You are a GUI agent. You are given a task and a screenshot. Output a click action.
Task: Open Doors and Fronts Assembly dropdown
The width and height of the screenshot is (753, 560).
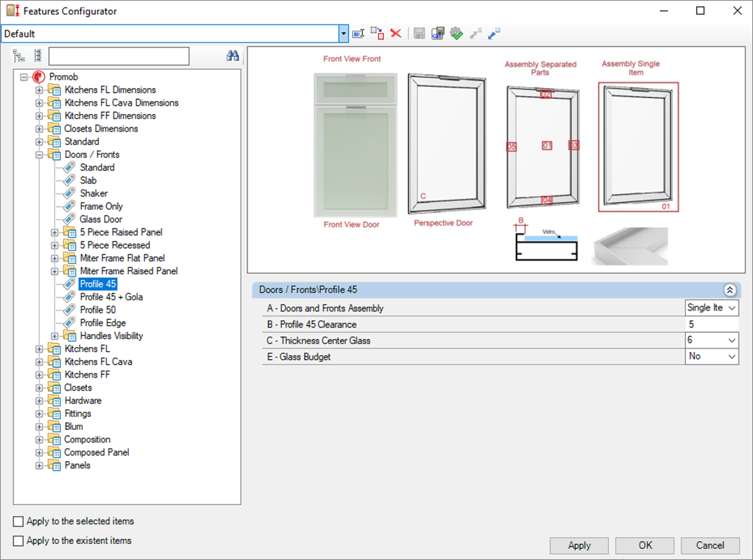[732, 308]
